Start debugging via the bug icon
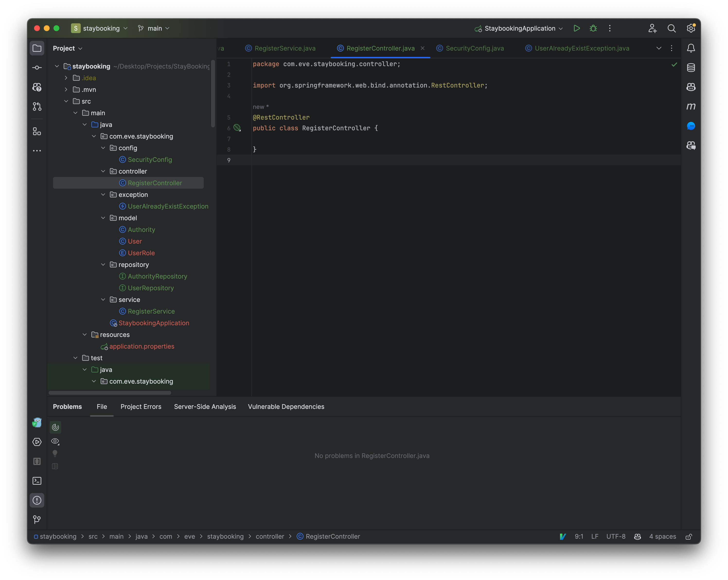The image size is (728, 580). 593,28
